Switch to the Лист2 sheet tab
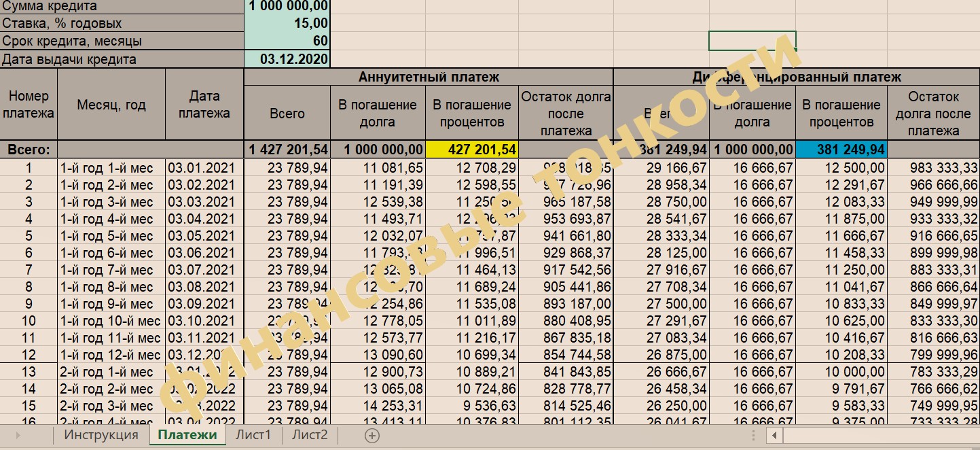This screenshot has height=450, width=980. (x=310, y=435)
